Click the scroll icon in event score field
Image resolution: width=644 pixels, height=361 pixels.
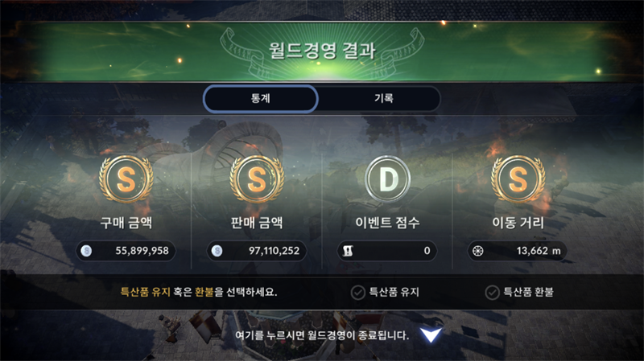click(348, 251)
